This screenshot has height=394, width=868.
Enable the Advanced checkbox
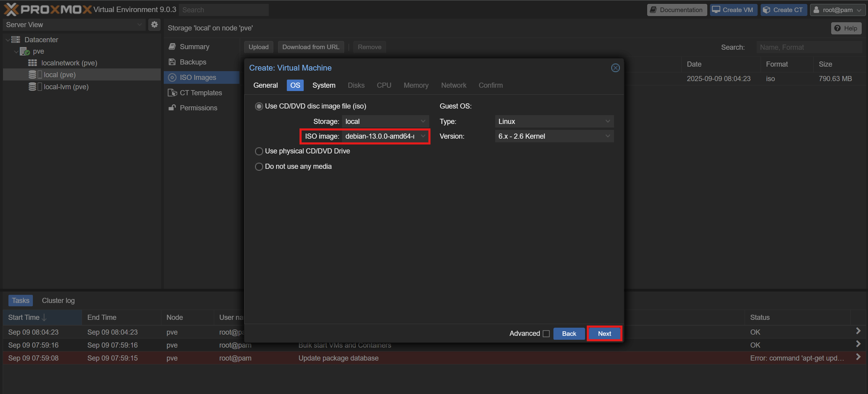(546, 334)
